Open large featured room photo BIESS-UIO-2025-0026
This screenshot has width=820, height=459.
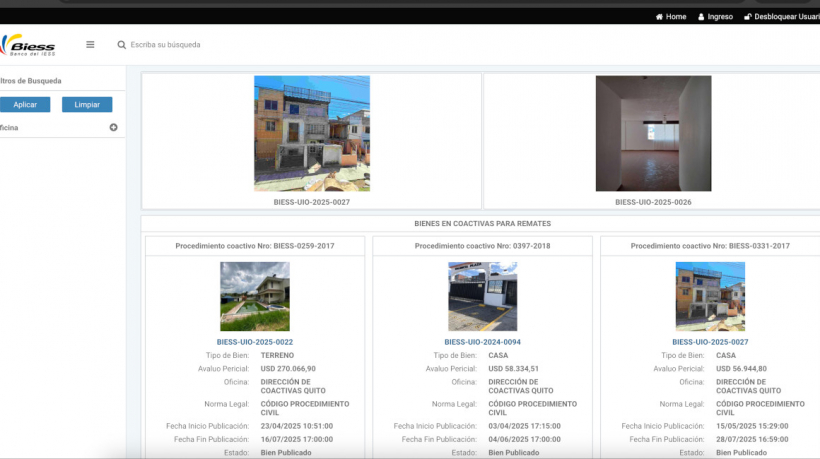[653, 133]
